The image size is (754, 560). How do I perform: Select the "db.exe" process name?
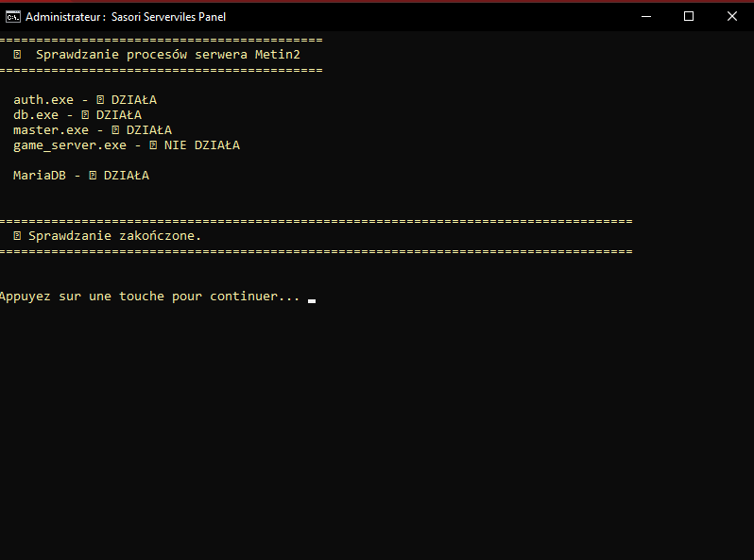pyautogui.click(x=36, y=115)
